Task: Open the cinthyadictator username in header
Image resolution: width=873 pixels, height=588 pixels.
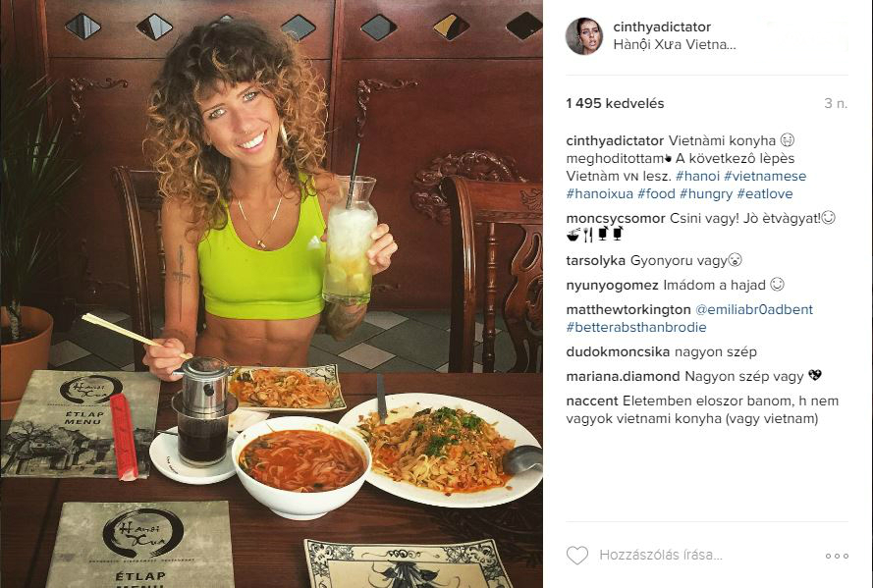Action: pos(662,27)
